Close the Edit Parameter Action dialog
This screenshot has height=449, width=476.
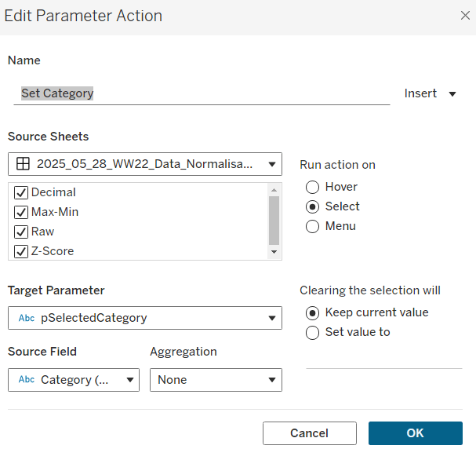point(464,16)
